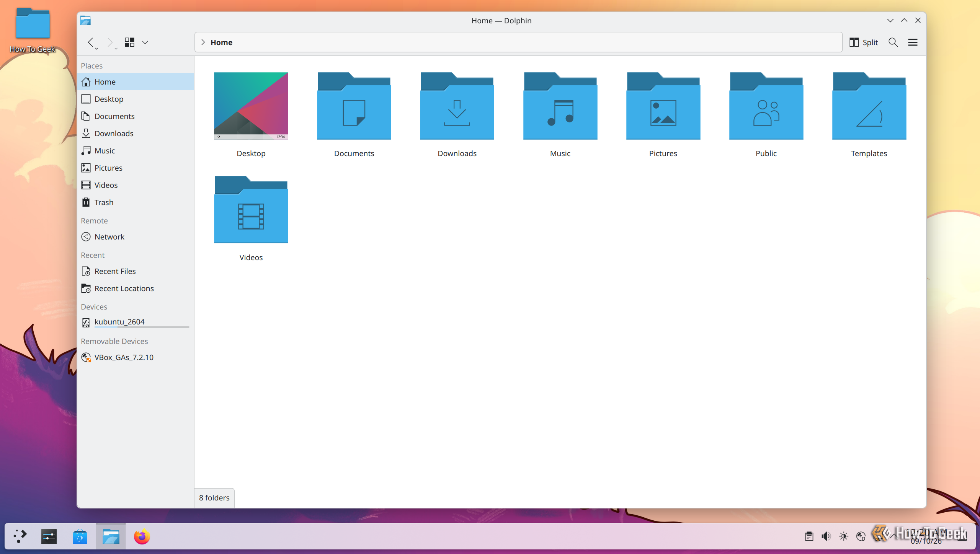Open the search magnifier
The width and height of the screenshot is (980, 554).
(893, 42)
